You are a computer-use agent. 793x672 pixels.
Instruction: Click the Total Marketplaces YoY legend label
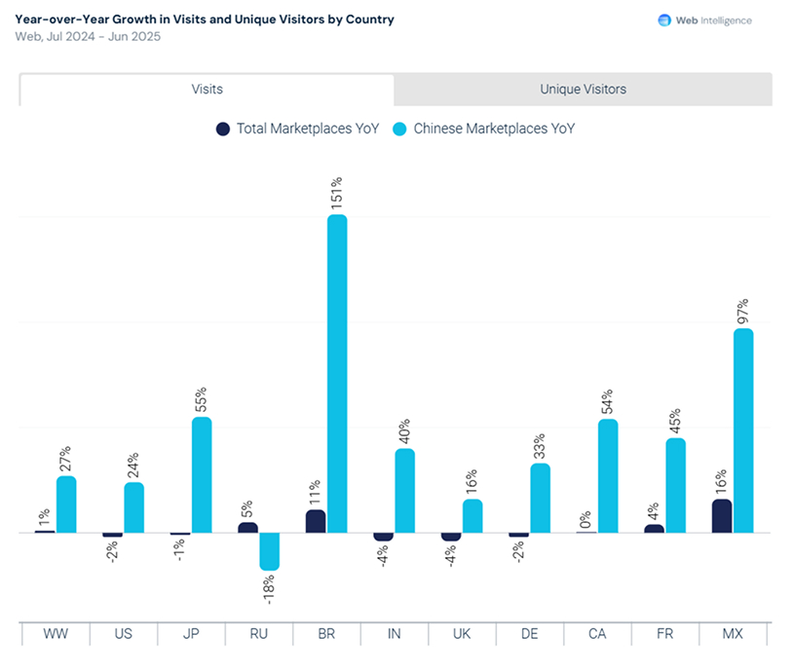coord(308,129)
